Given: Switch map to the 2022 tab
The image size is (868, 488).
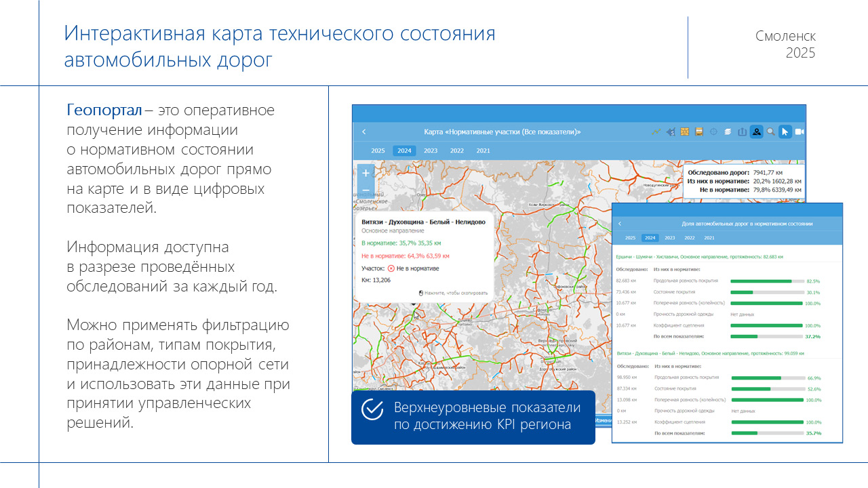Looking at the screenshot, I should (x=457, y=150).
